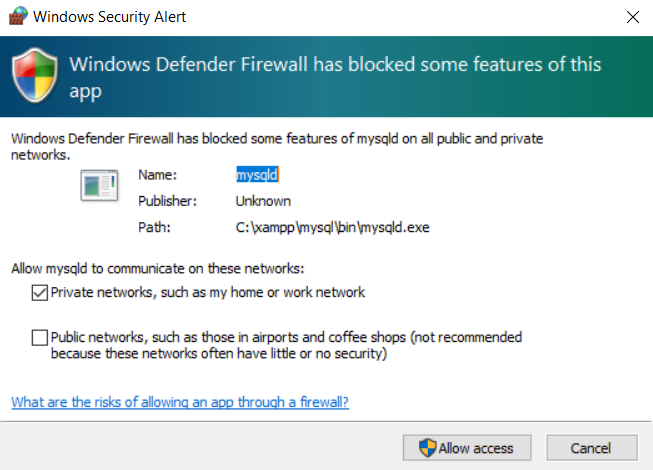
Task: Click the Publisher: label
Action: pos(167,201)
